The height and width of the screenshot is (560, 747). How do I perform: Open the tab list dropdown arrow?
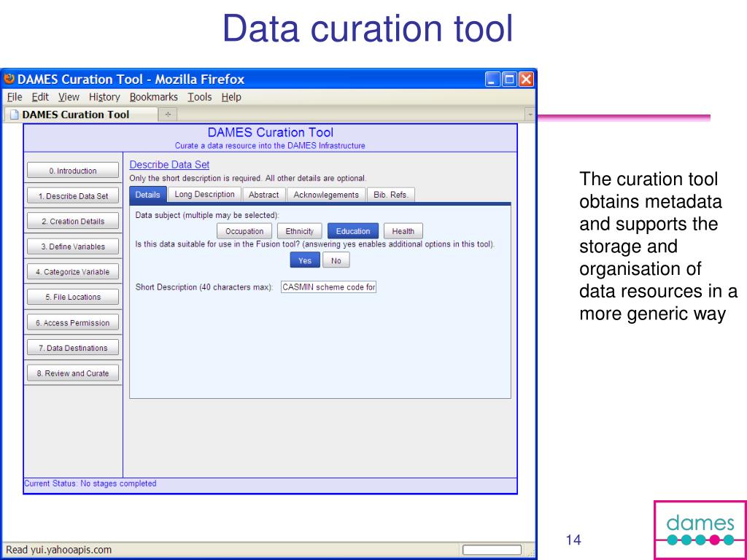[530, 114]
